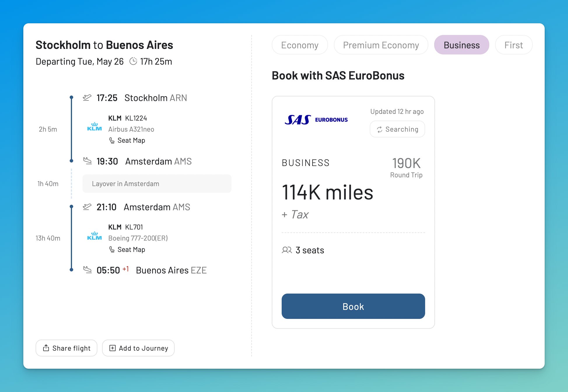Click the Layover in Amsterdam bar
This screenshot has height=392, width=568.
(x=157, y=183)
